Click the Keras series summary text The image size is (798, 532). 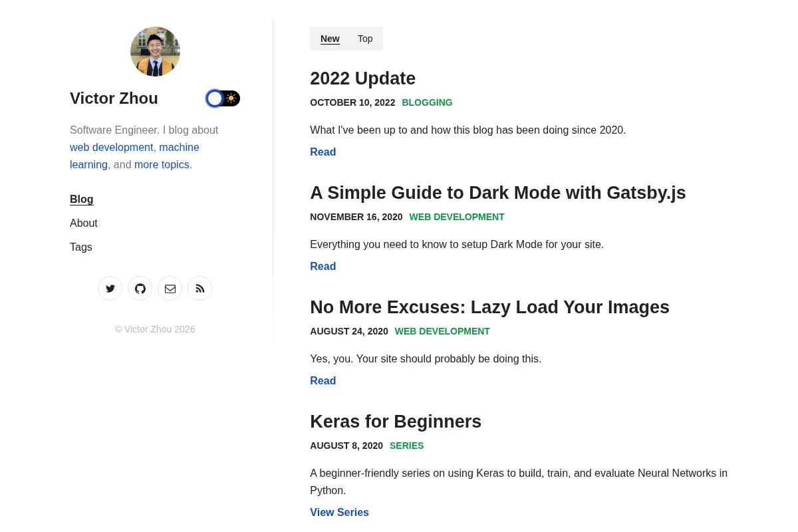[519, 482]
